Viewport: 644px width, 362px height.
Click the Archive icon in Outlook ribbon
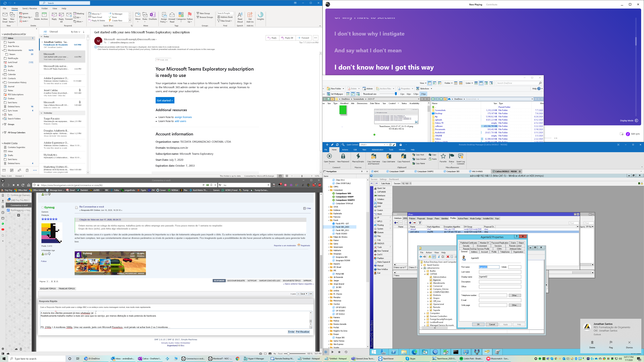pyautogui.click(x=44, y=16)
